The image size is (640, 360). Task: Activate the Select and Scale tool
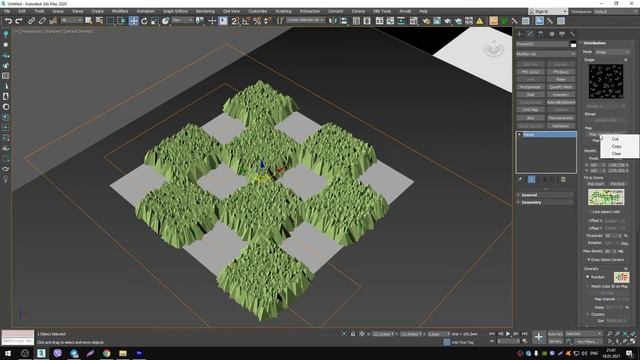155,20
